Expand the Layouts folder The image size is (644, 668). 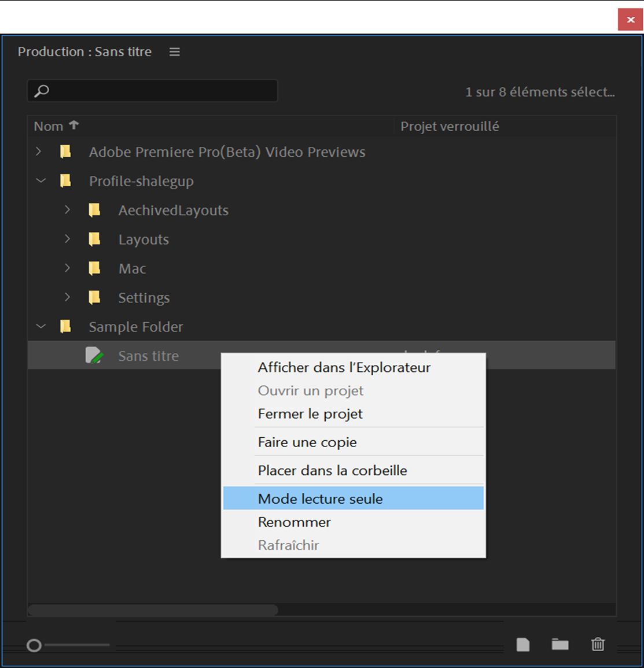pyautogui.click(x=67, y=239)
